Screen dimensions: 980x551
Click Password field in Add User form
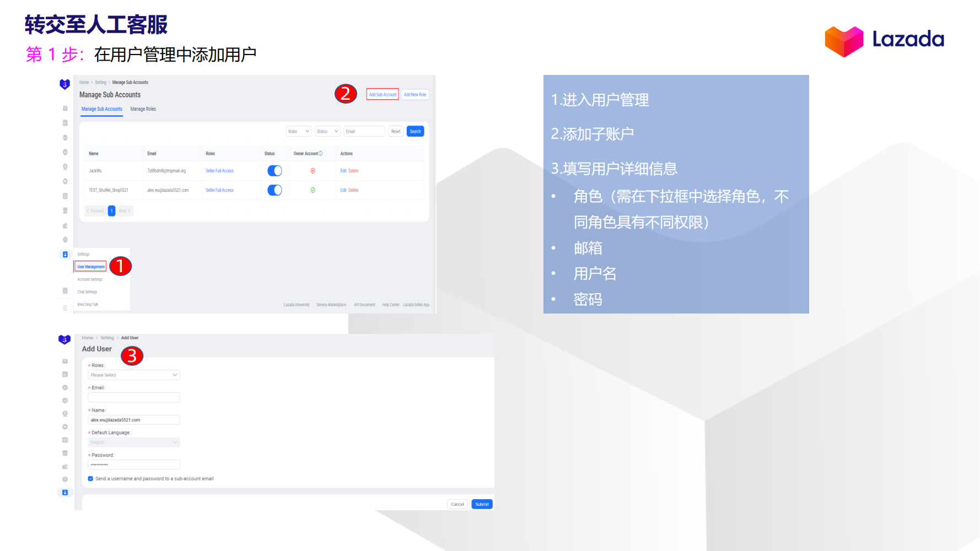(134, 464)
